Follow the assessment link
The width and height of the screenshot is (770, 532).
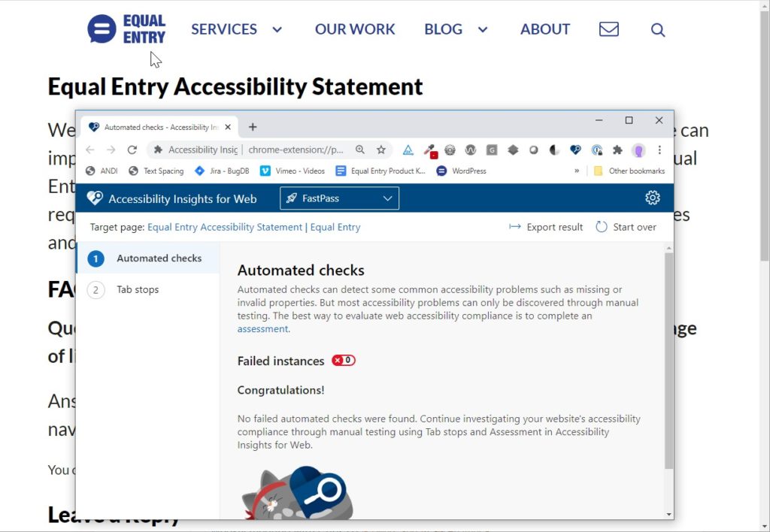[x=262, y=329]
